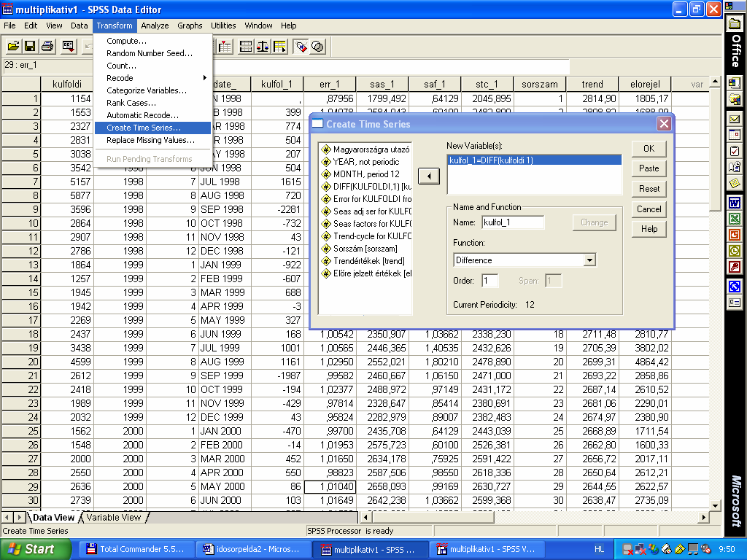This screenshot has width=747, height=560.
Task: Toggle the Value Labels tag icon
Action: coord(301,46)
